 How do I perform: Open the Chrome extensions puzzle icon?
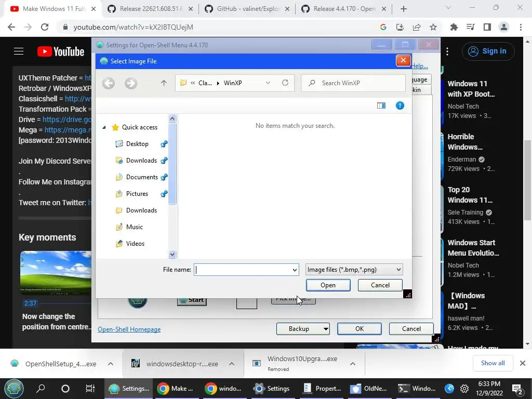click(x=454, y=27)
